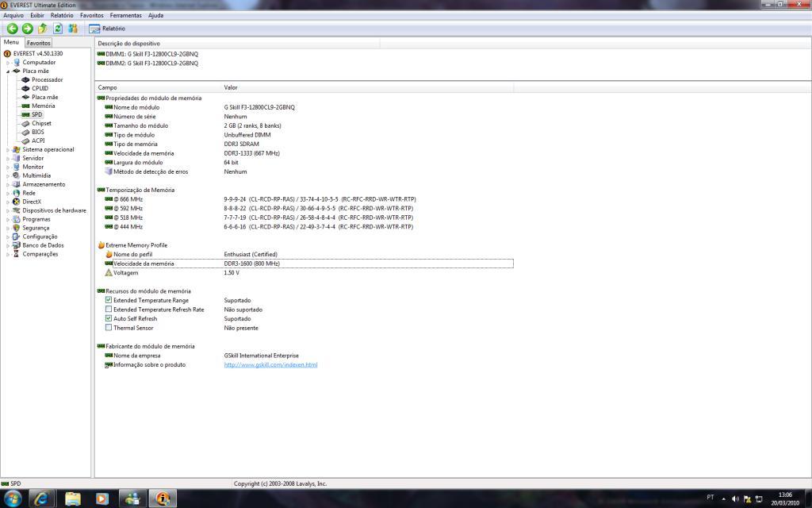
Task: Open the Relatório report toolbar button
Action: (x=107, y=29)
